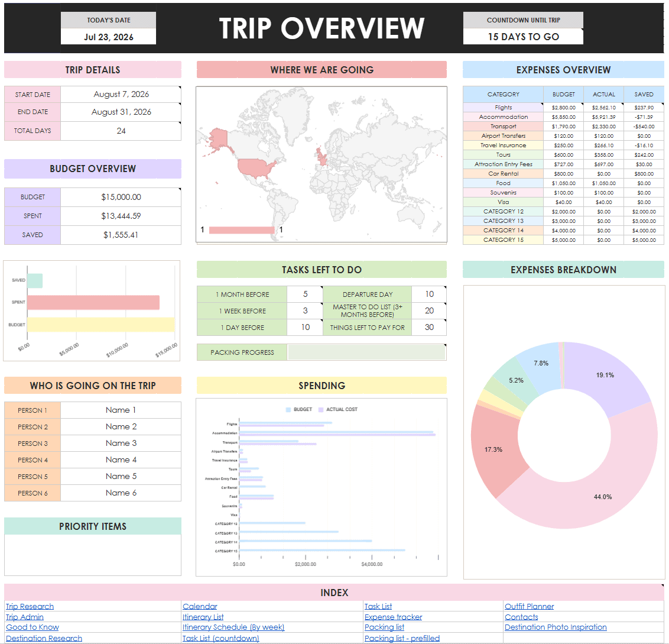
Task: Open the Itinerary List link
Action: (203, 617)
